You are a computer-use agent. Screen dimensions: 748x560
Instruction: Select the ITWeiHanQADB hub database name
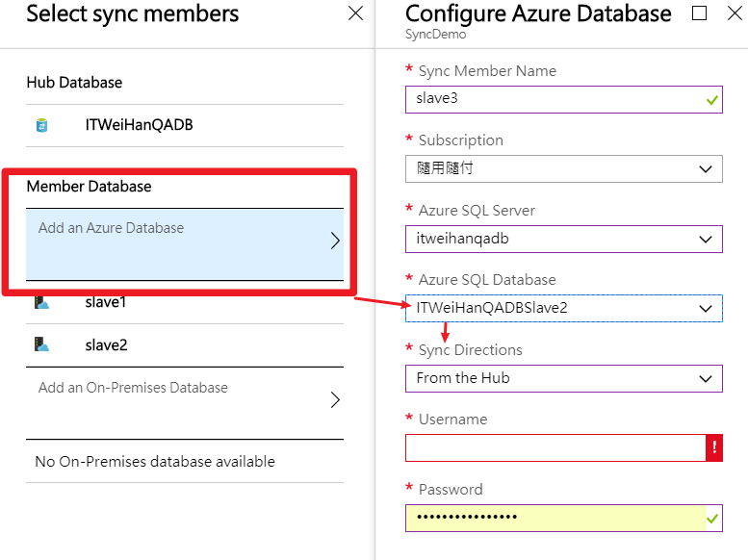pos(139,125)
